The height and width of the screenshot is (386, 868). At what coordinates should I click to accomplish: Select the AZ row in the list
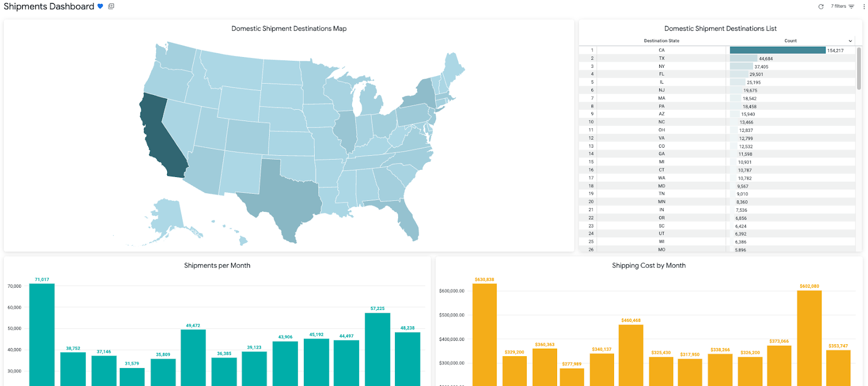point(717,114)
